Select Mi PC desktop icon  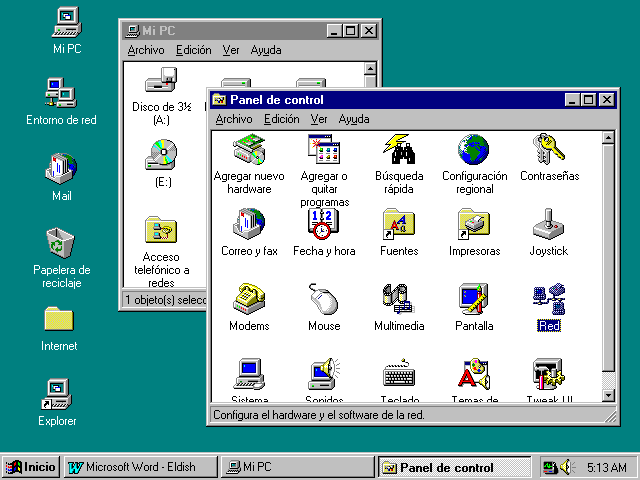67,22
